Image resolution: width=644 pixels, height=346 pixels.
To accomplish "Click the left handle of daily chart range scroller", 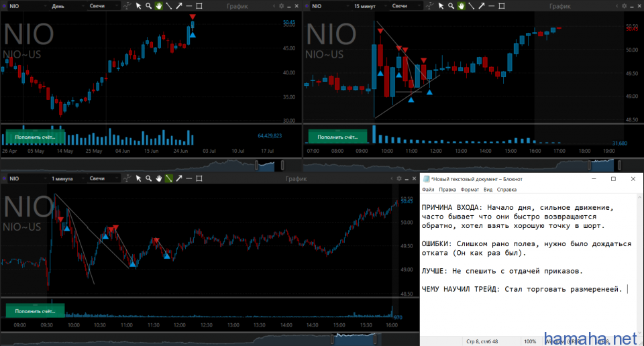I will [257, 165].
